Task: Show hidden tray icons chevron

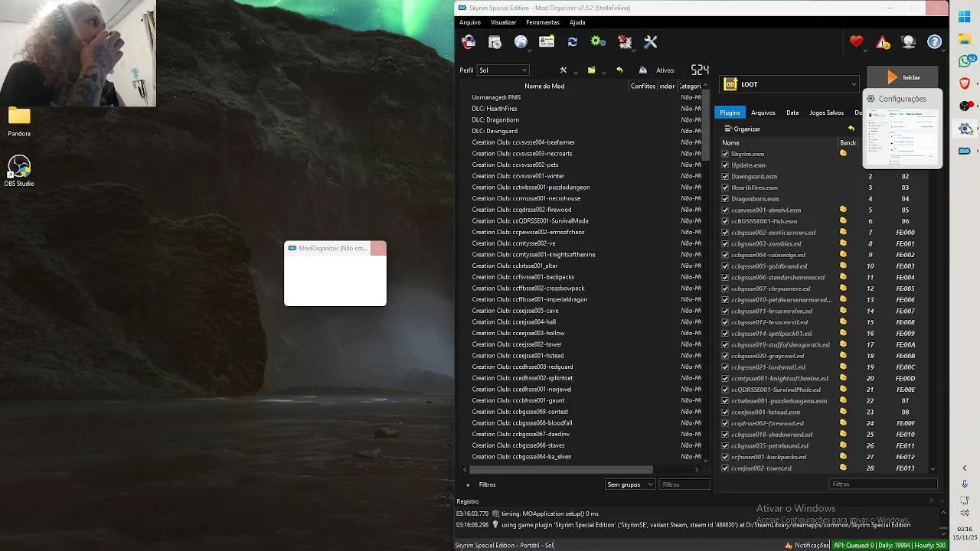Action: [x=965, y=468]
